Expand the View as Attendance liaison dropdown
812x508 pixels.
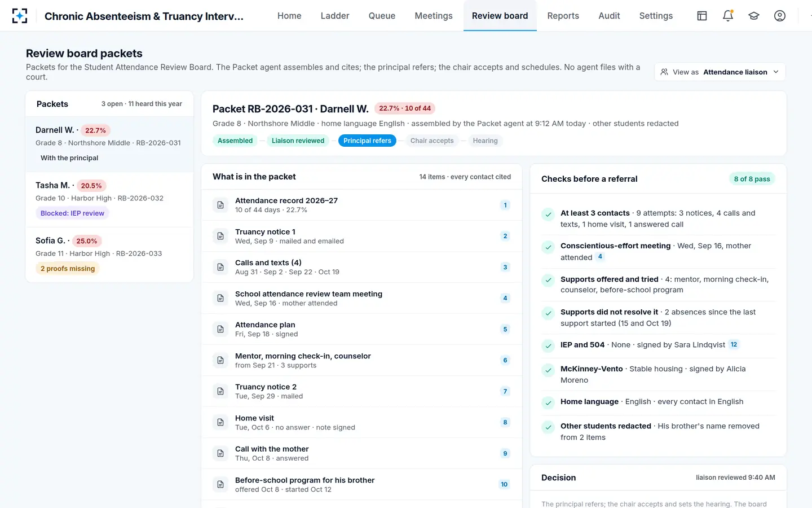720,72
